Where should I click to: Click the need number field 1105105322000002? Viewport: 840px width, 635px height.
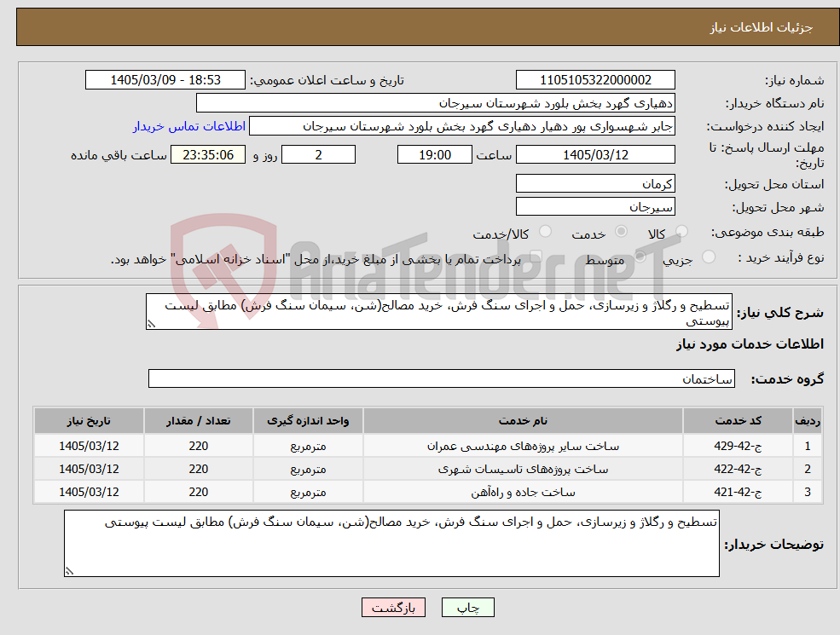(x=595, y=80)
